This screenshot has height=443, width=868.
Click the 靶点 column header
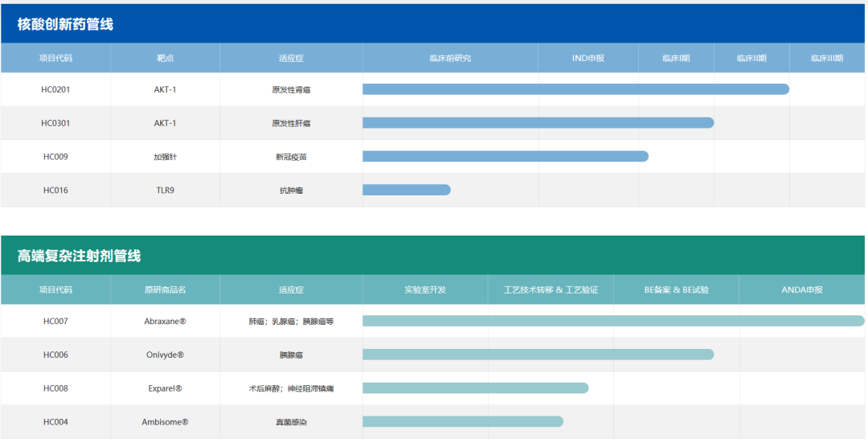click(165, 58)
